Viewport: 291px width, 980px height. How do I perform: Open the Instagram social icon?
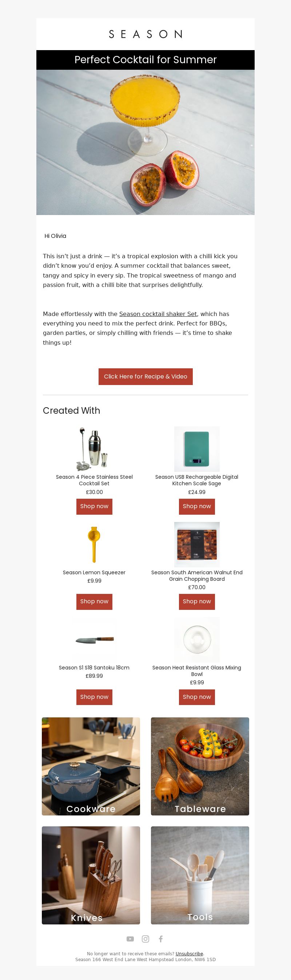(145, 939)
